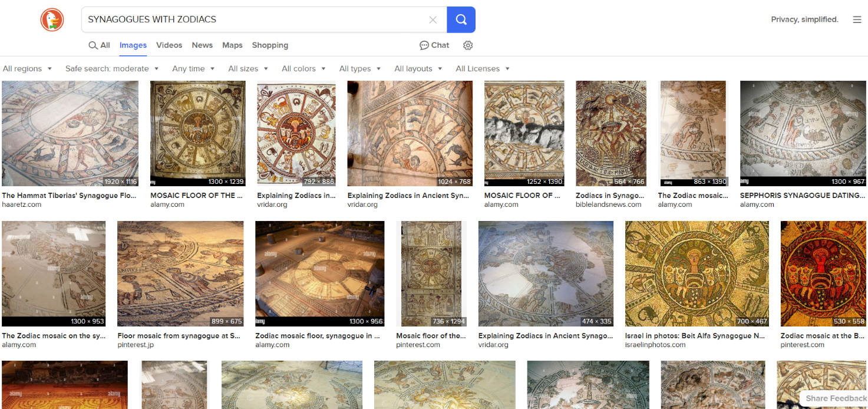
Task: Click title 'Israel in photos: Beit Alfa Synagogue N...'
Action: pos(695,336)
